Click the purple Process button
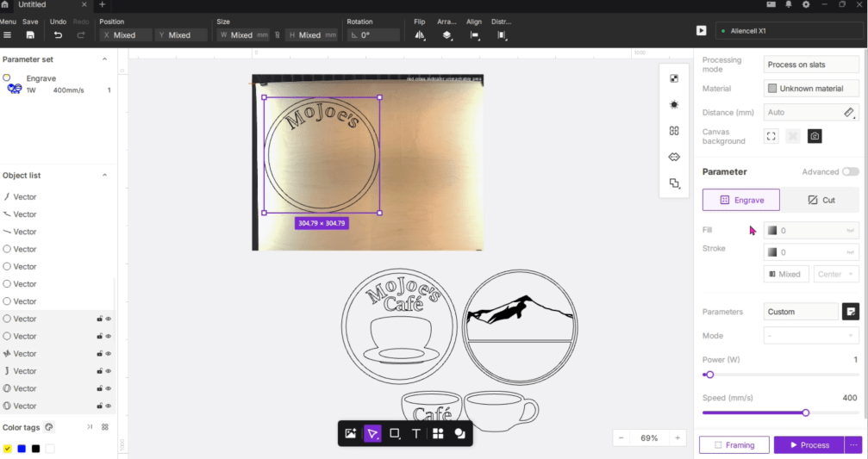This screenshot has width=868, height=459. point(809,445)
